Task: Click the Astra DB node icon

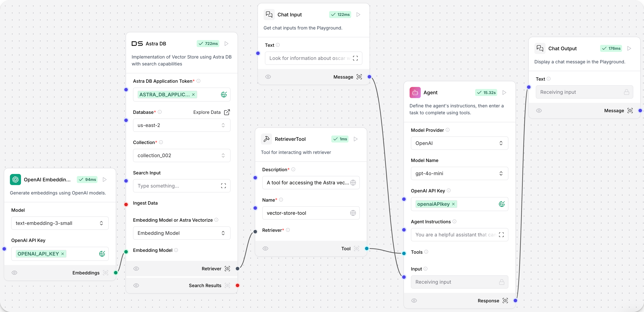Action: pos(137,44)
